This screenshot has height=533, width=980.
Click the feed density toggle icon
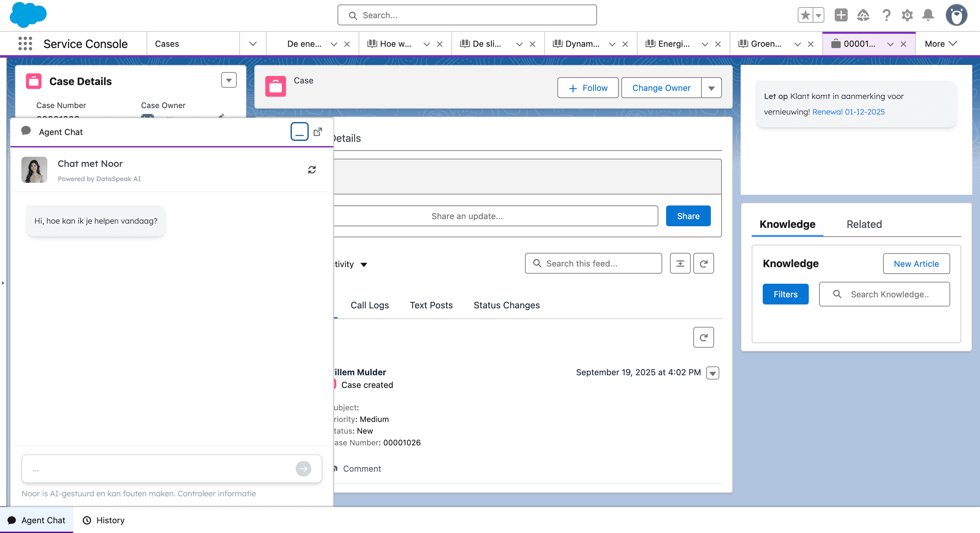coord(680,263)
